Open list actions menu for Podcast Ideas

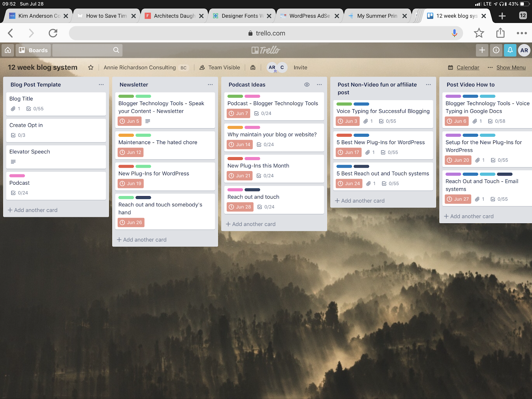coord(319,85)
